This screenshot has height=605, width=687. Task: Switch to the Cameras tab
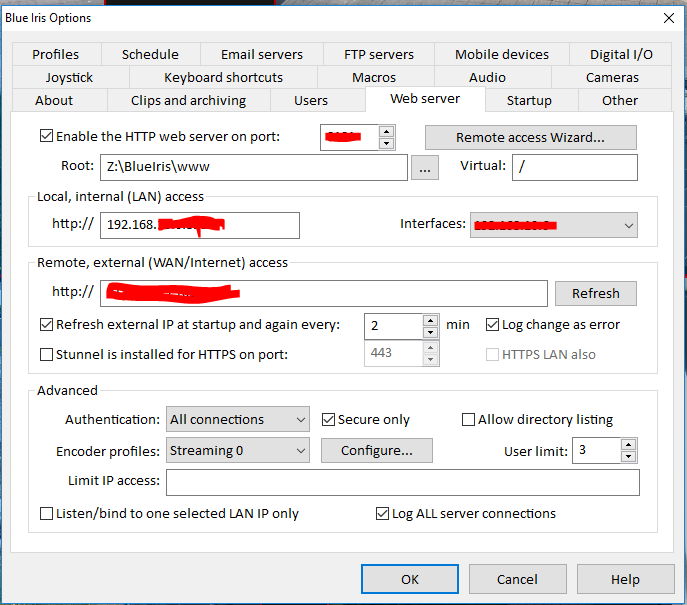(x=612, y=77)
